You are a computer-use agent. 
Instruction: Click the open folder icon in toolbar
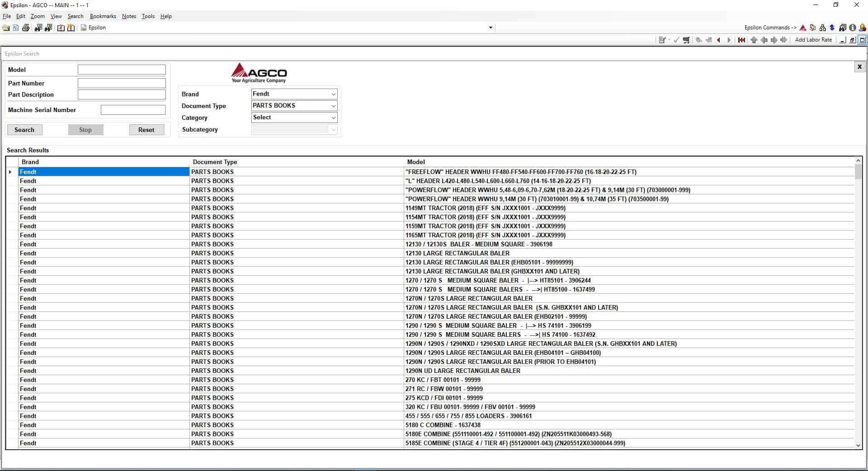6,28
